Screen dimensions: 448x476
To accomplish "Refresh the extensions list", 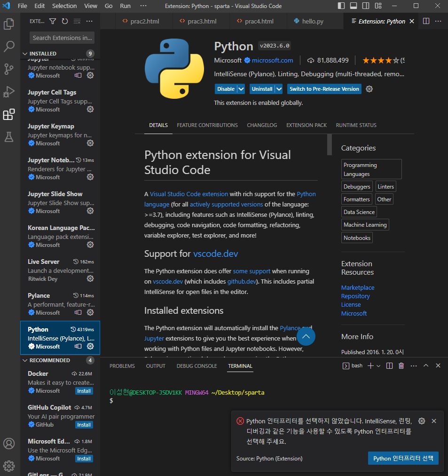I will coord(64,21).
